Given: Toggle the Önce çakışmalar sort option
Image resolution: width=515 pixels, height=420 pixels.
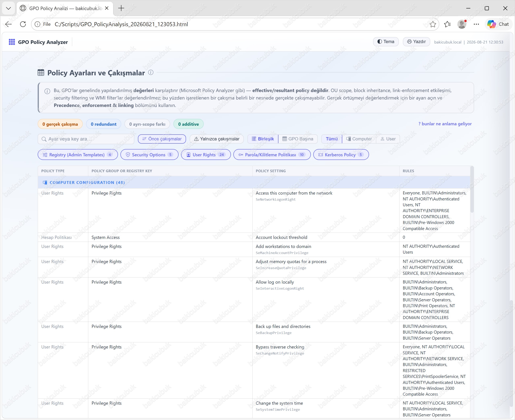Looking at the screenshot, I should (162, 139).
